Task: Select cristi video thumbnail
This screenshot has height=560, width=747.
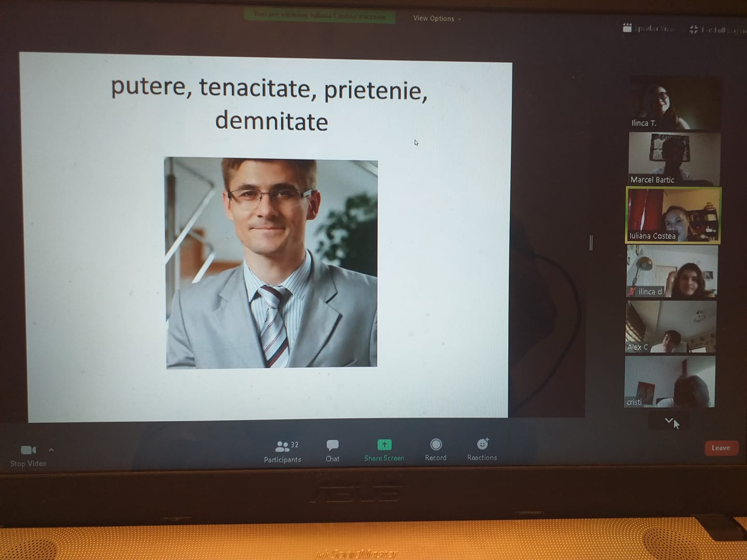Action: [x=670, y=382]
